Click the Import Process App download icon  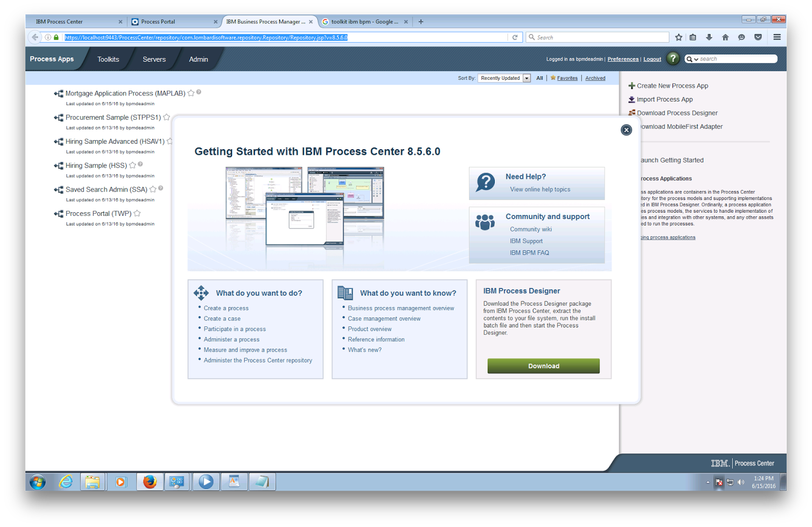tap(632, 99)
